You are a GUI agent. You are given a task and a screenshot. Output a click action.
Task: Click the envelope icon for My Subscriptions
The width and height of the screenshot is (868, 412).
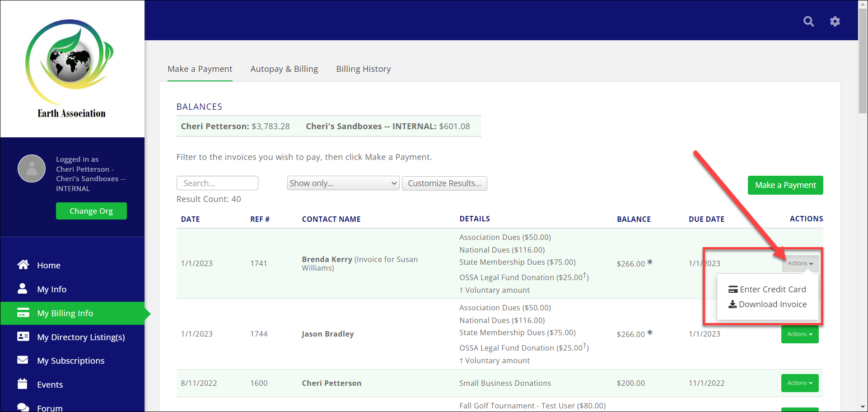[x=23, y=360]
